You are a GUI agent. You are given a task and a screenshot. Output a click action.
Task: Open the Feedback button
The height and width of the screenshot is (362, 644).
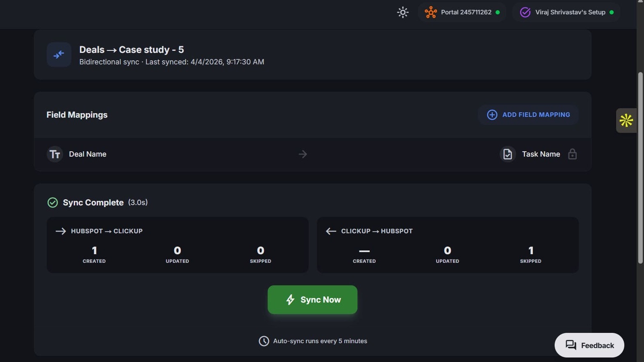589,345
